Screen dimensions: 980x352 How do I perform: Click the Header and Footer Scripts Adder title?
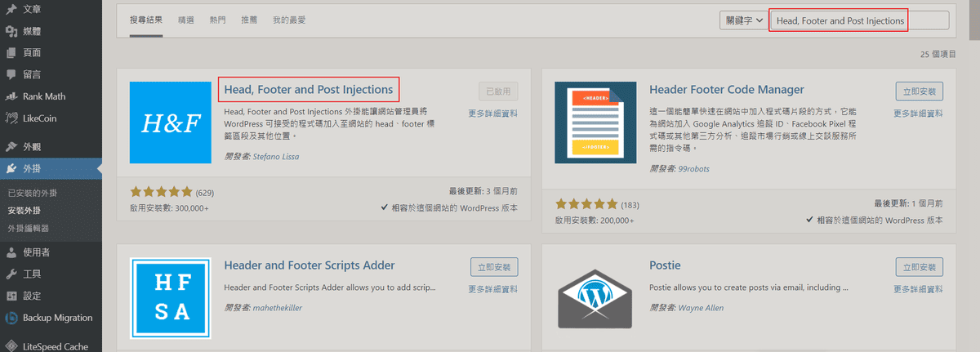(310, 265)
